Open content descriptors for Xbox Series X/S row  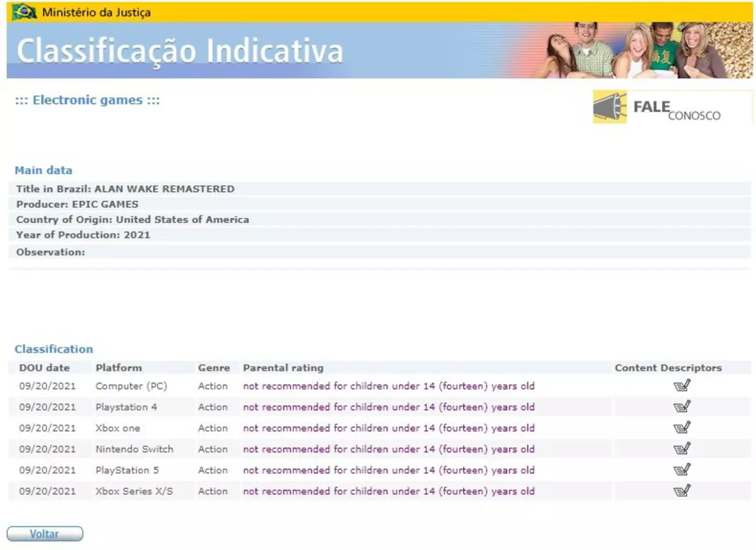coord(681,491)
